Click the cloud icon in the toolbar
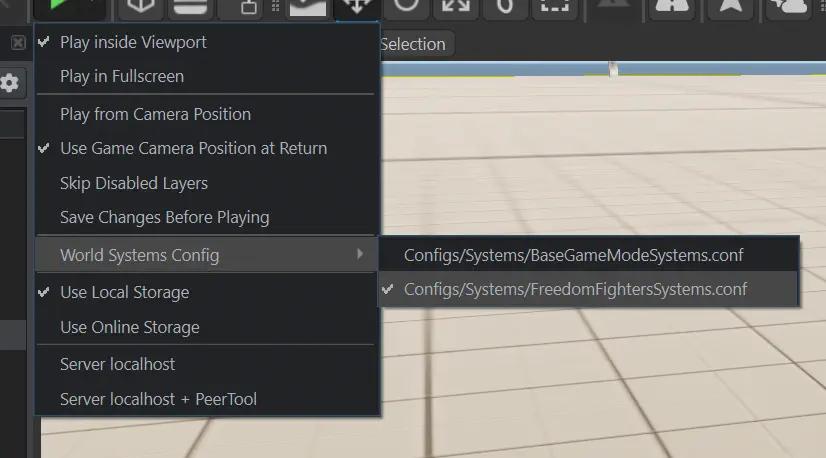Viewport: 826px width, 458px height. click(790, 6)
